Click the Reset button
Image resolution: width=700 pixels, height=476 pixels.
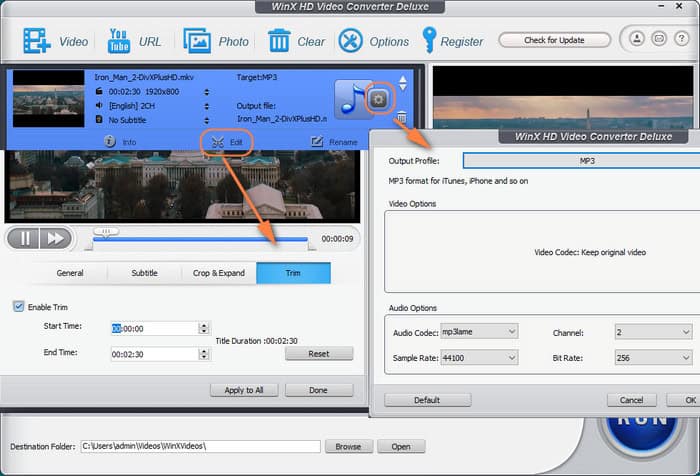coord(319,354)
